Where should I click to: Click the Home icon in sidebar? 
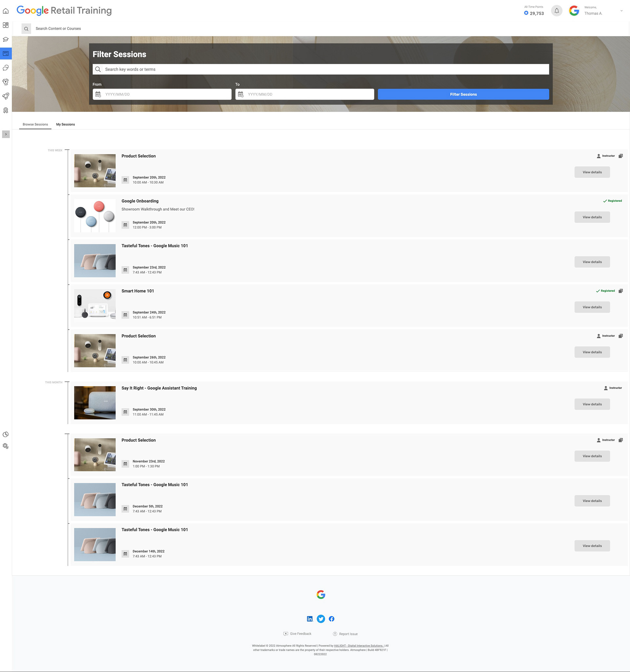[6, 11]
